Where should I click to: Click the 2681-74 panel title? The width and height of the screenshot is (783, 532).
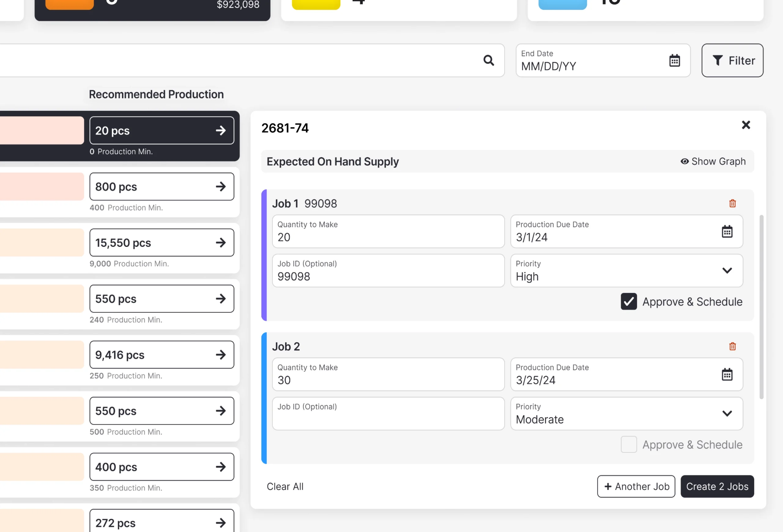(285, 128)
